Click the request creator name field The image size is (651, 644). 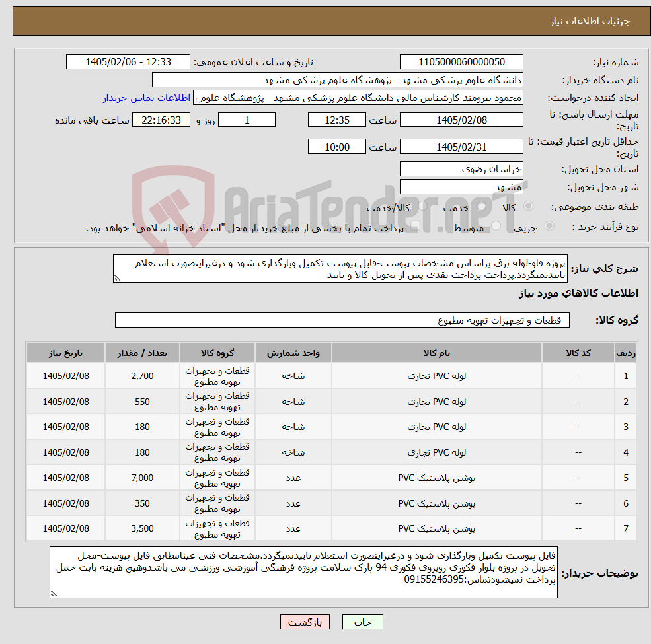coord(358,98)
